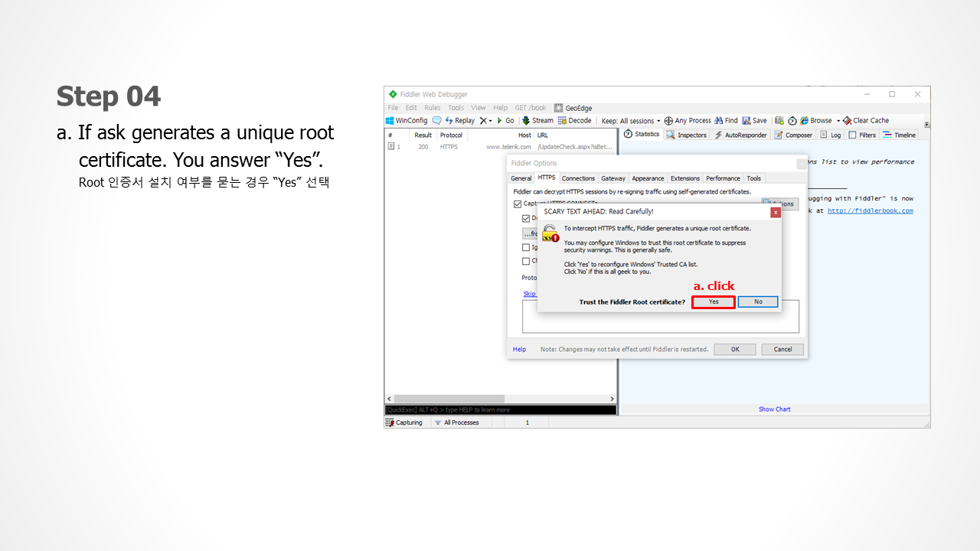Open the View menu
Viewport: 980px width, 551px height.
(x=479, y=108)
